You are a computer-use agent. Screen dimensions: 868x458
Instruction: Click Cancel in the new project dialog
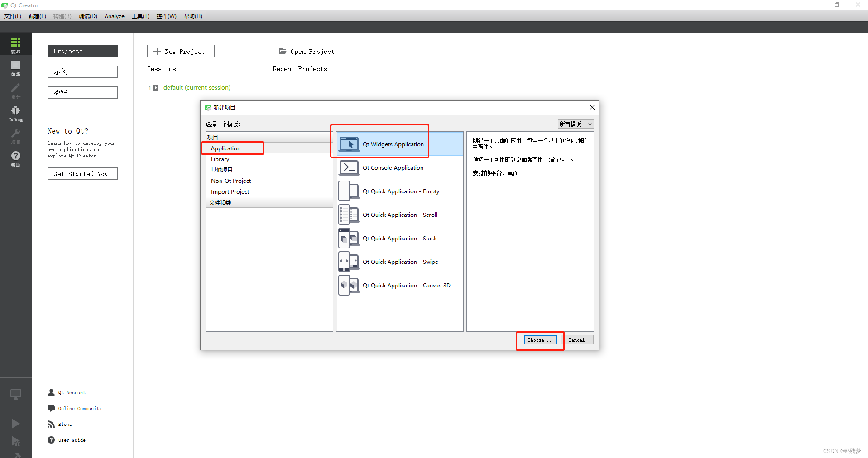[577, 340]
